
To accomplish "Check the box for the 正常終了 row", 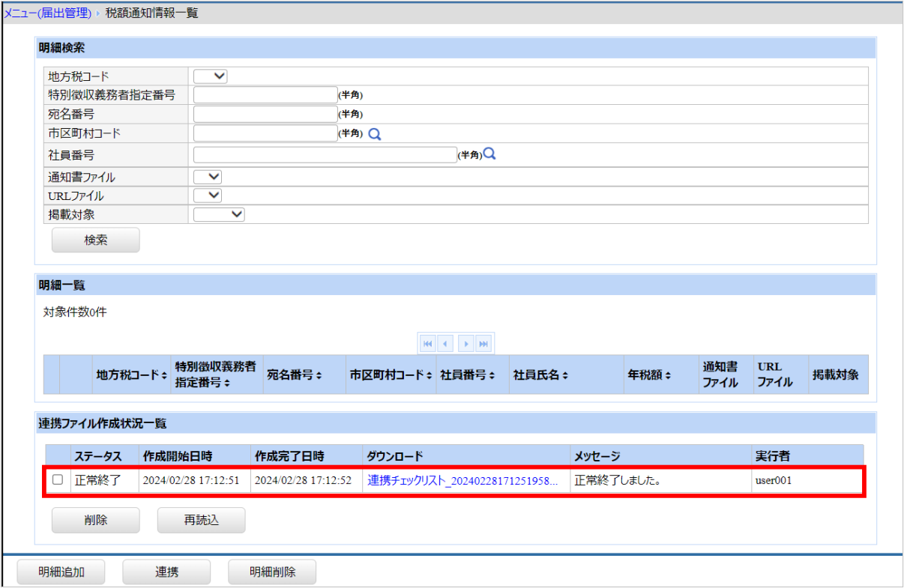I will [x=58, y=480].
